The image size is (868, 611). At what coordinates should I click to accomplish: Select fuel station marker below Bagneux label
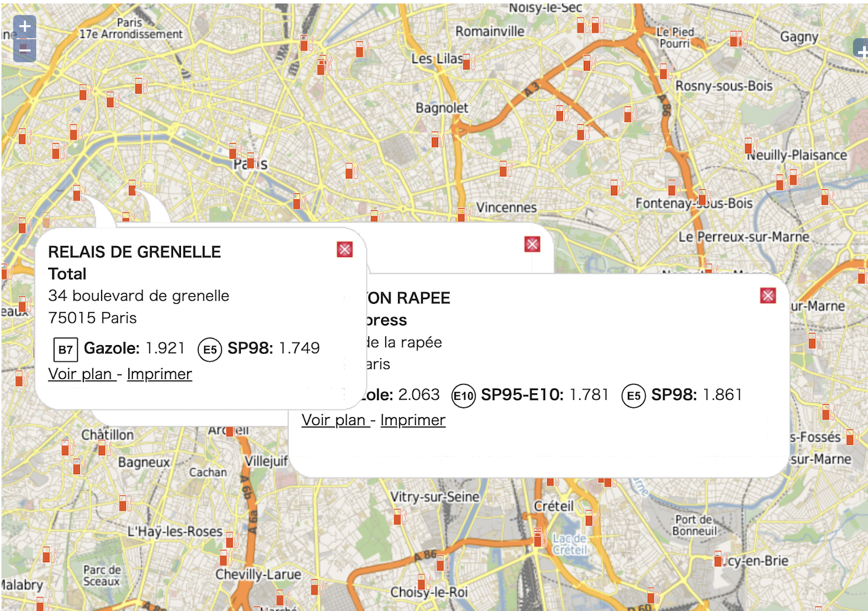pos(124,502)
